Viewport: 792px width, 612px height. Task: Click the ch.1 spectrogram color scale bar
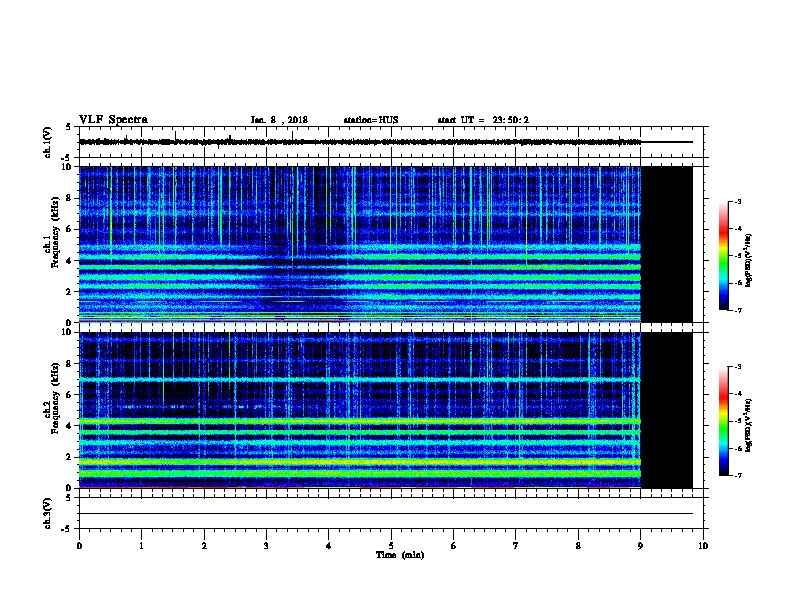(x=723, y=256)
